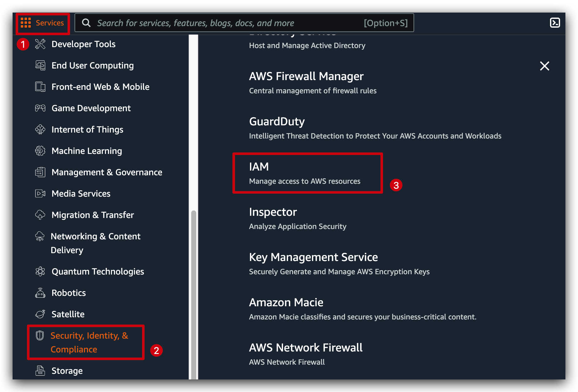The image size is (578, 392).
Task: Select Security, Identity, & Compliance category
Action: point(89,342)
